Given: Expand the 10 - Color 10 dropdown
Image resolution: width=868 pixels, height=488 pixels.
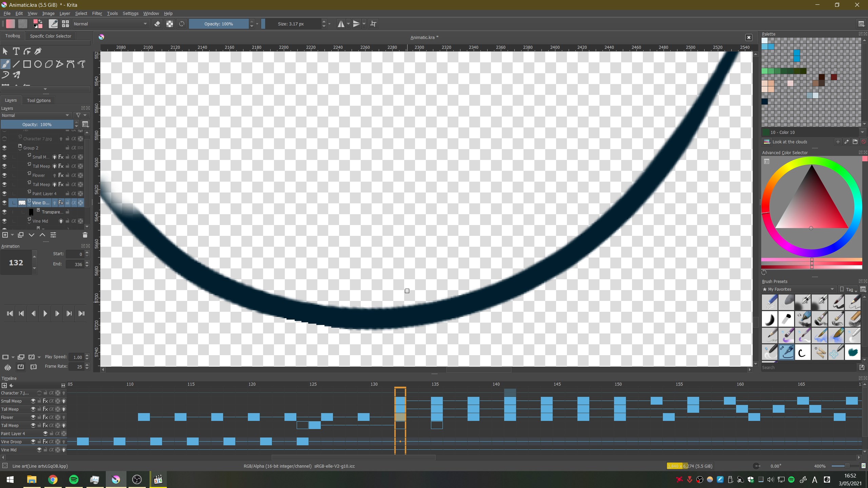Looking at the screenshot, I should click(862, 132).
